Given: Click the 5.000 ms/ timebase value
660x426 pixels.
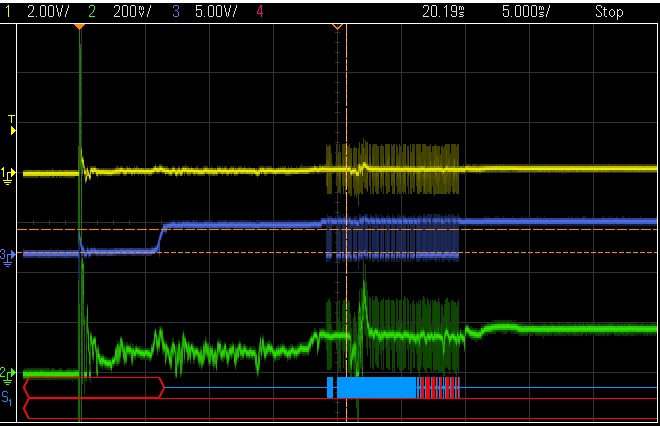Looking at the screenshot, I should tap(526, 11).
